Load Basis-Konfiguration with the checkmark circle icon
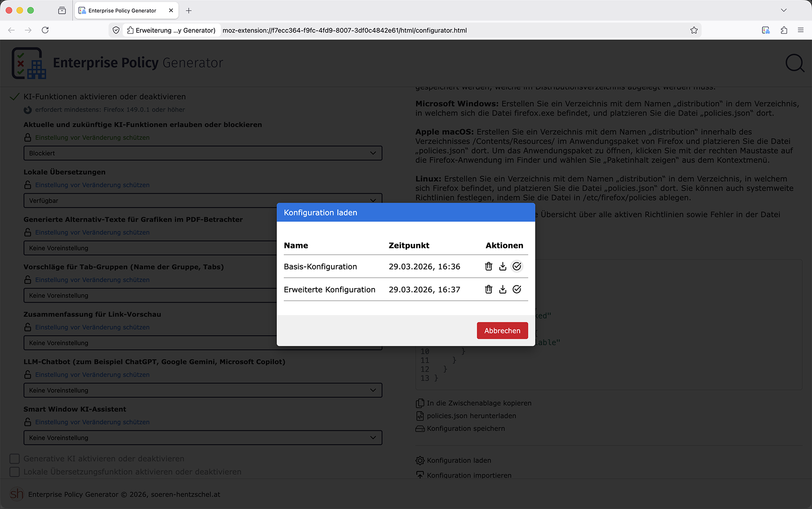Screen dimensions: 812x509 tap(517, 266)
